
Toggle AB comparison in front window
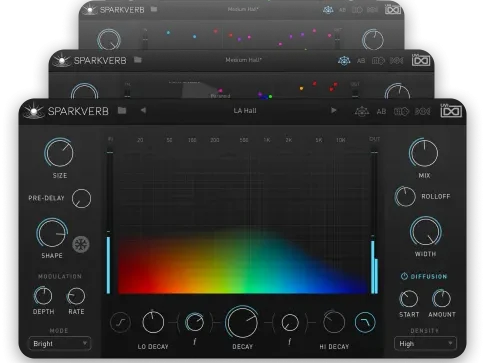(x=381, y=111)
